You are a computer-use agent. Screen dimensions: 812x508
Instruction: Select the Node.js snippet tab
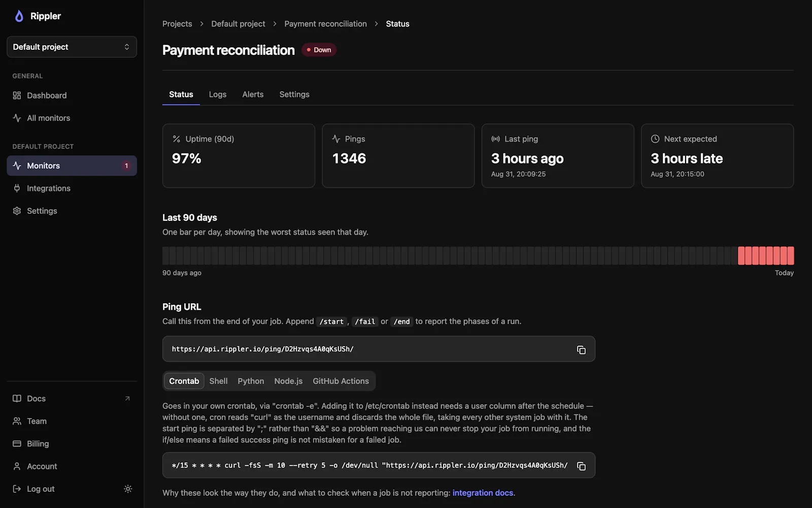288,381
